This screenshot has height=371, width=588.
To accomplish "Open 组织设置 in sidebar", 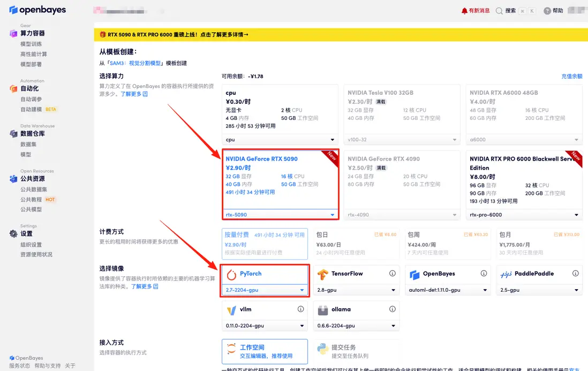I will coord(31,245).
